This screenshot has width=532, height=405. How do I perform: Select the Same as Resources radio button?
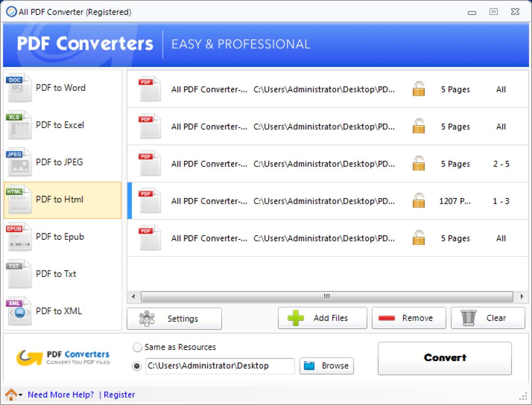(137, 347)
